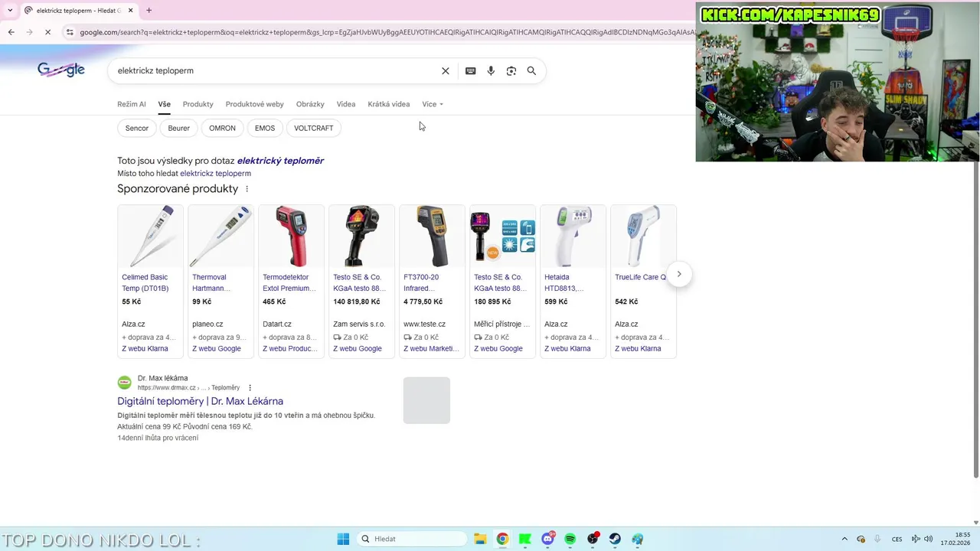This screenshot has width=980, height=551.
Task: Click the Google search input field
Action: point(276,70)
